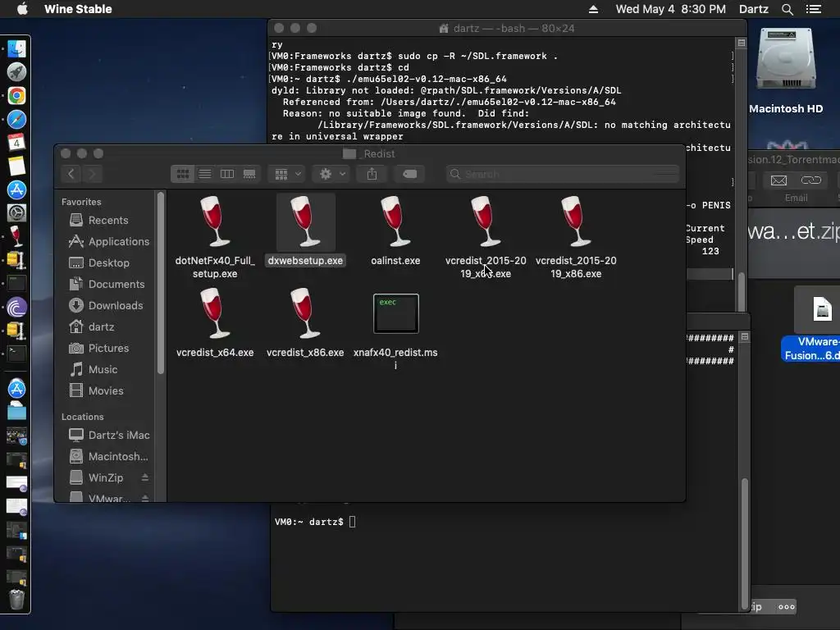Select Macintosh volume under Locations
Screen dimensions: 840x630
click(107, 456)
